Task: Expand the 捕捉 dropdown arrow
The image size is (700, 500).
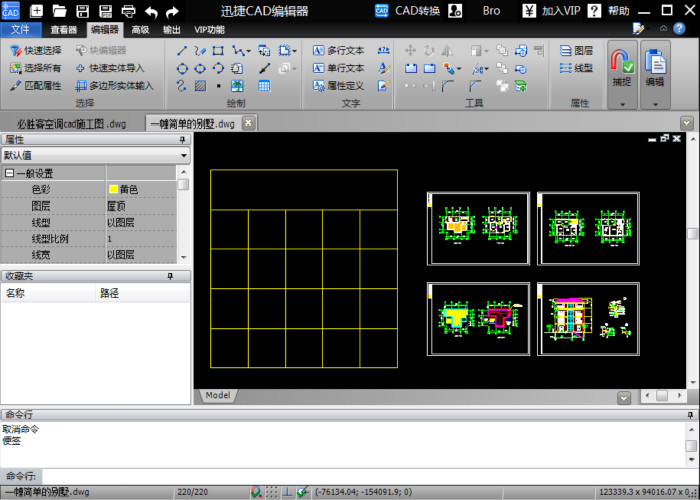Action: pos(622,104)
